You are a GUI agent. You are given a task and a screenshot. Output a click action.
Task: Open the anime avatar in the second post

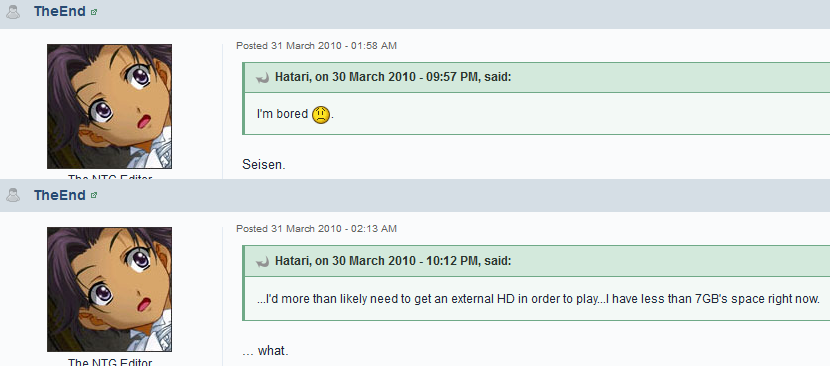tap(110, 289)
